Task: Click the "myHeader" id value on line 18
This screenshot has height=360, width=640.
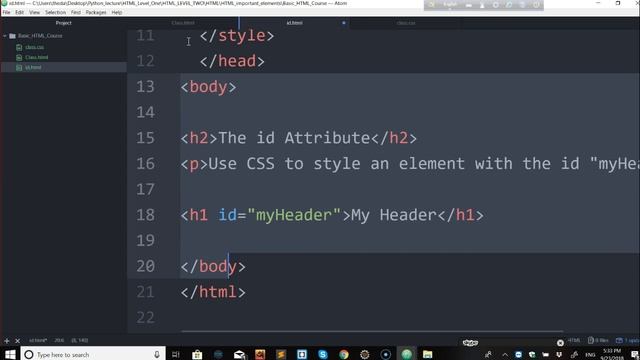Action: tap(294, 215)
